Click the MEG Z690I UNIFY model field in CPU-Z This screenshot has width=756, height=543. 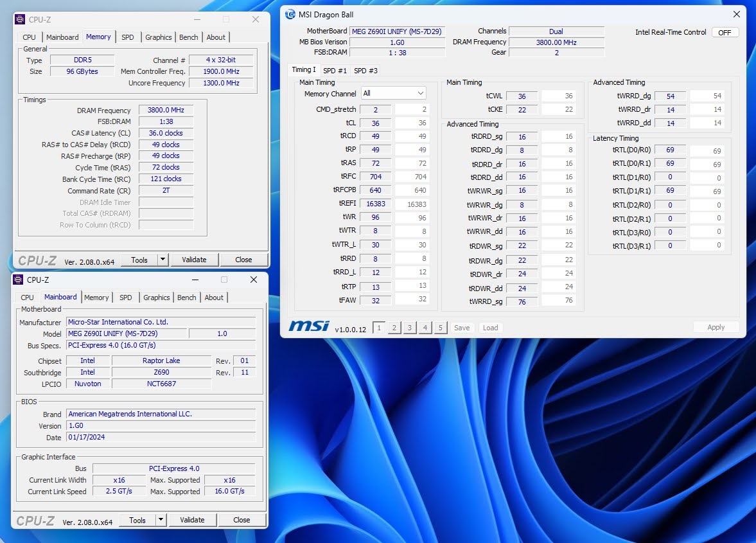[x=127, y=334]
